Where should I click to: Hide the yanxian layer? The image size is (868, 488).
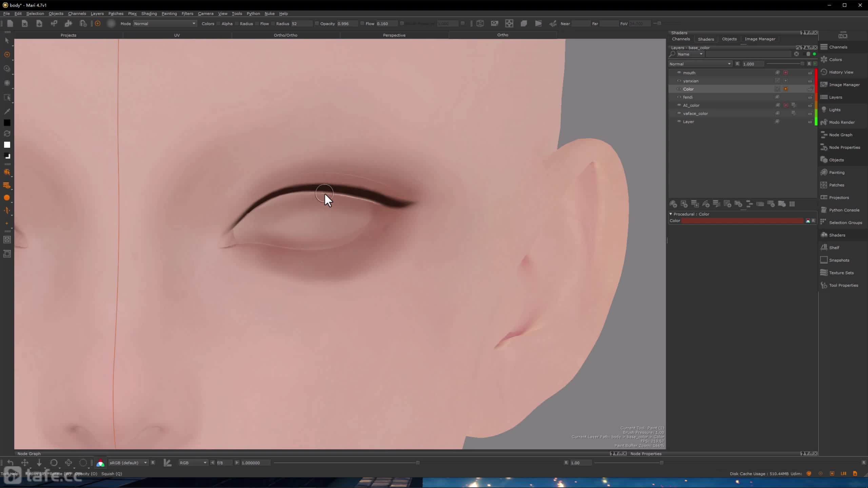click(679, 81)
